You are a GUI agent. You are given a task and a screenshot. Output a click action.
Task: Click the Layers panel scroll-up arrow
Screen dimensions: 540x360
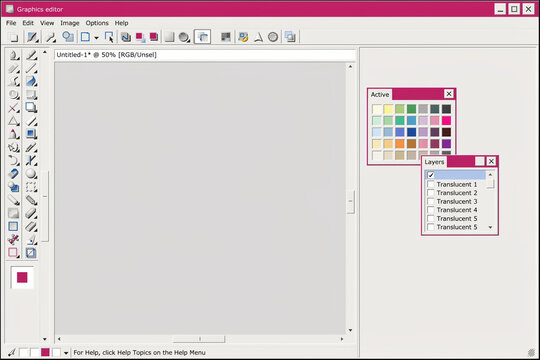point(490,175)
